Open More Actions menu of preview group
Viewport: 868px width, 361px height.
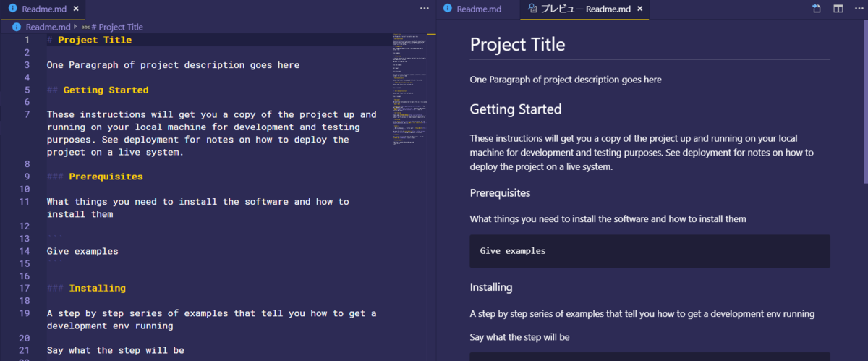click(x=859, y=9)
